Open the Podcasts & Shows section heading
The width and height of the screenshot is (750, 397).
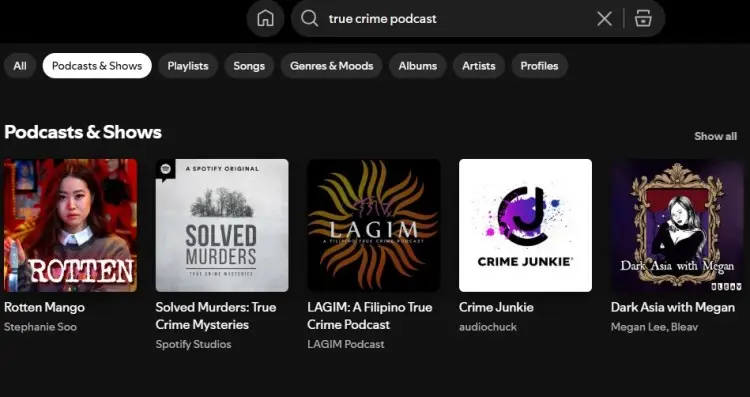(x=83, y=132)
